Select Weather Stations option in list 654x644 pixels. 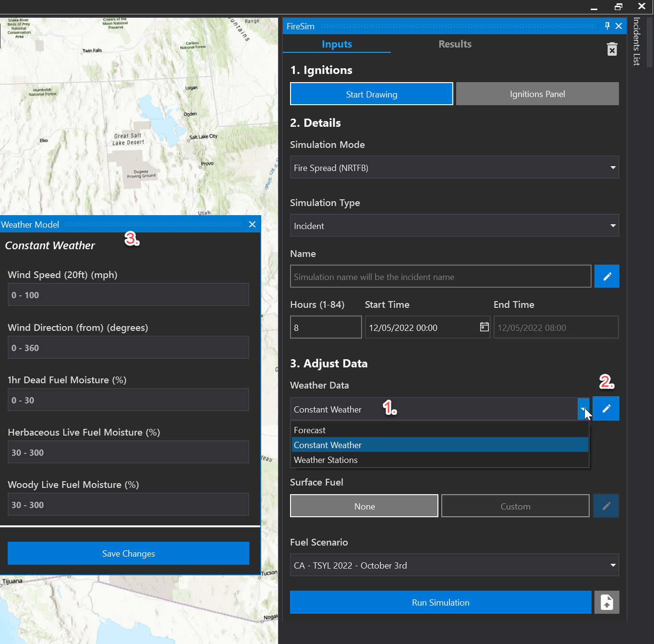326,460
